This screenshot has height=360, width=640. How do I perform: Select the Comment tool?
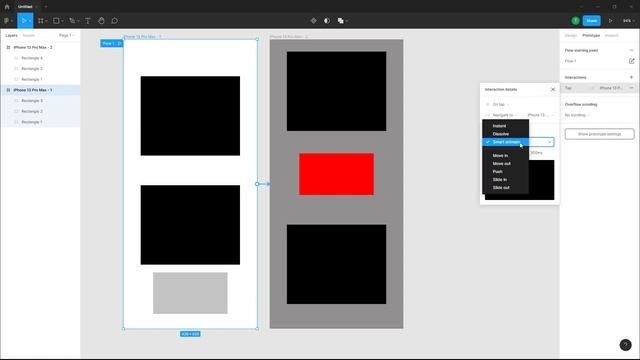(115, 21)
